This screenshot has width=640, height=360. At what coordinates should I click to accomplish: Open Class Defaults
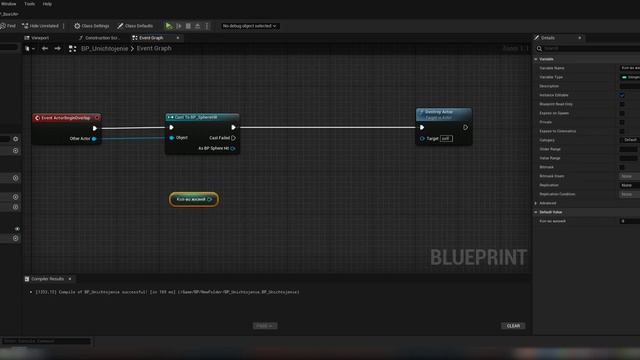click(135, 26)
